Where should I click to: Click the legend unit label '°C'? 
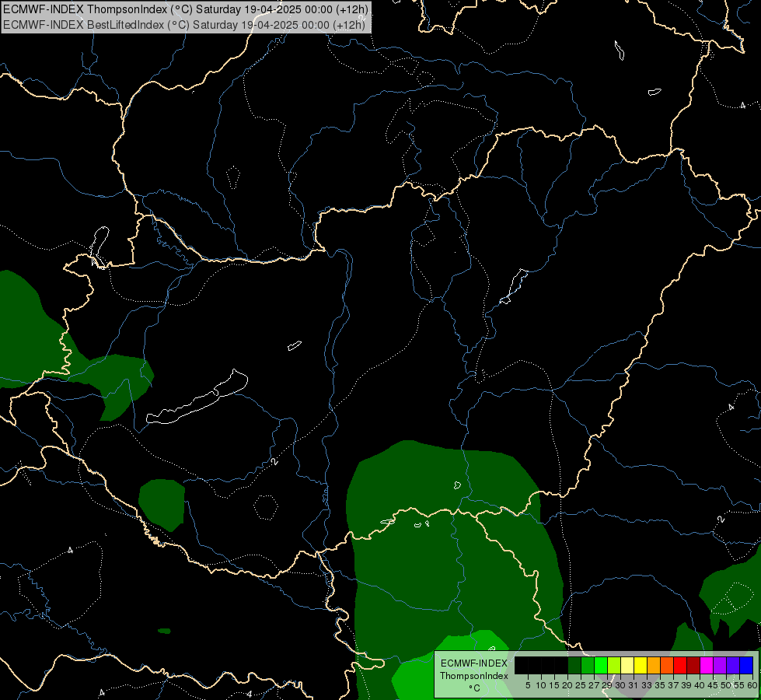coord(474,688)
